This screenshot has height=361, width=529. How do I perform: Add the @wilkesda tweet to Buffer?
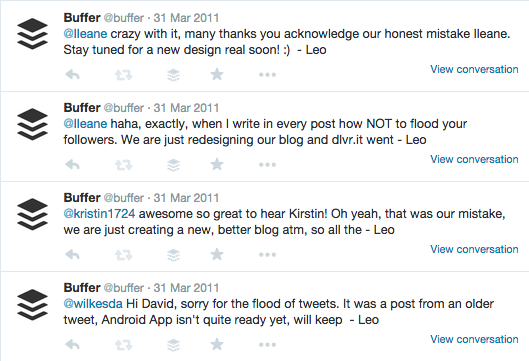click(x=173, y=345)
